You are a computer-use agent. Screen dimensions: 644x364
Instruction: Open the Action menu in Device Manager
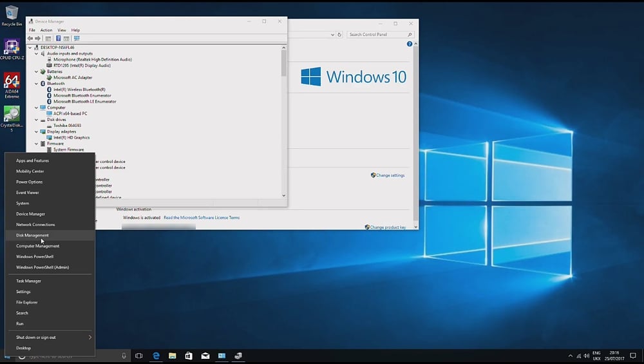pyautogui.click(x=46, y=30)
